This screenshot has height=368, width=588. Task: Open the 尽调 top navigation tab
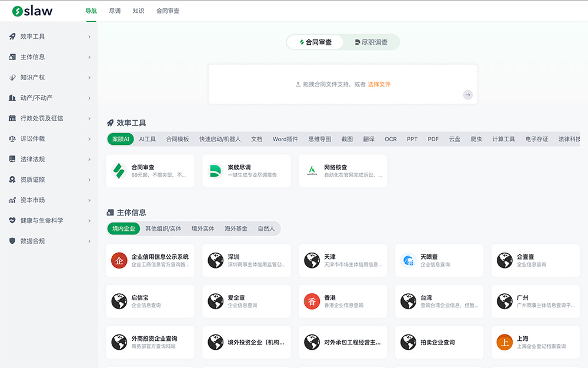click(x=115, y=11)
